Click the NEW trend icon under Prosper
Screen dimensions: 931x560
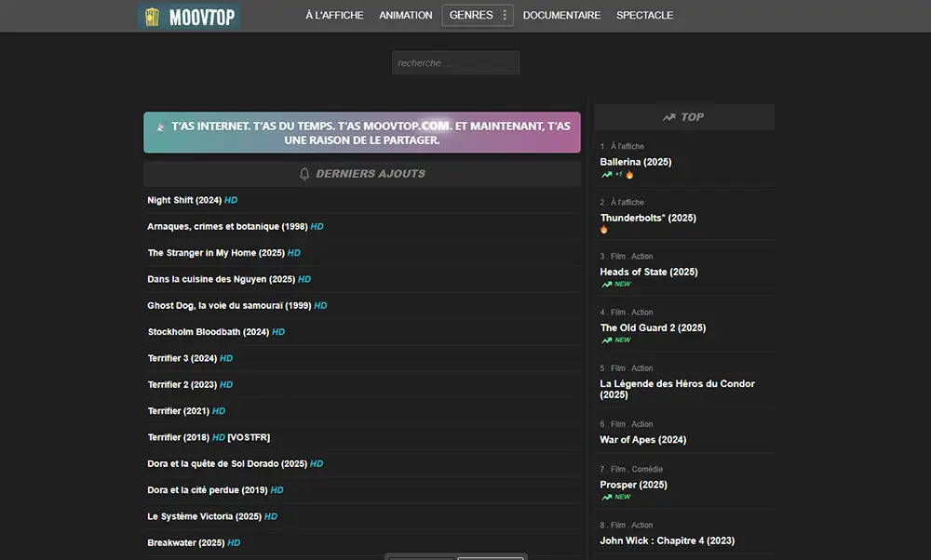615,497
